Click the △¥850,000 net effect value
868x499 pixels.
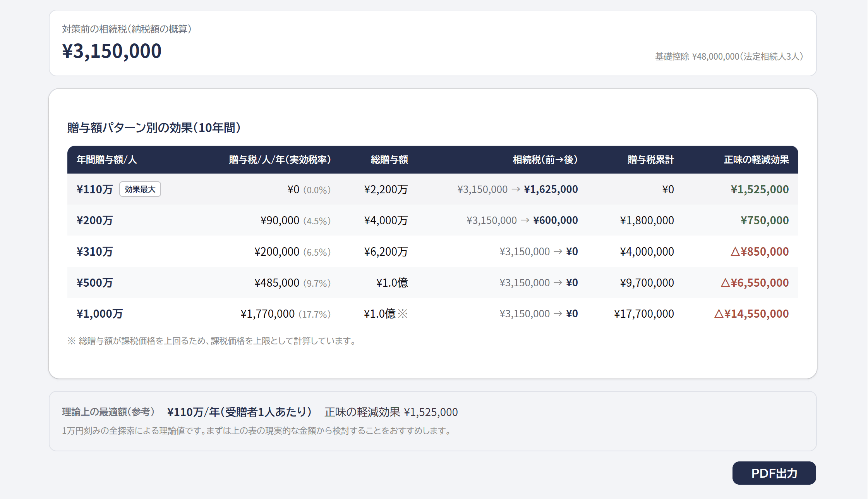pyautogui.click(x=760, y=251)
